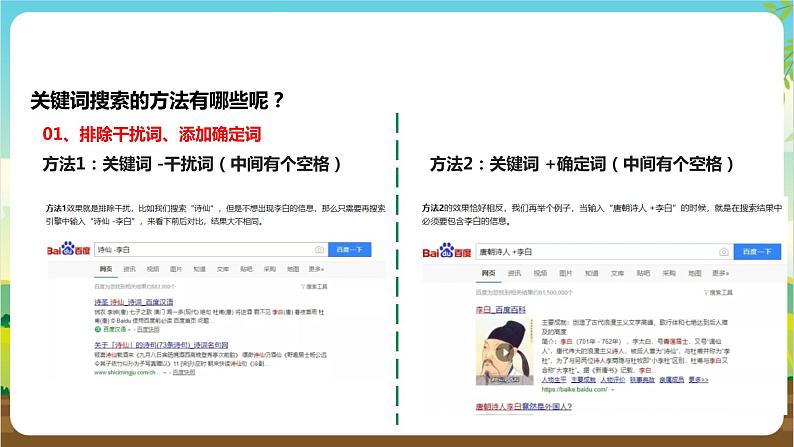Click the Baidu logo in the left search page

[67, 249]
